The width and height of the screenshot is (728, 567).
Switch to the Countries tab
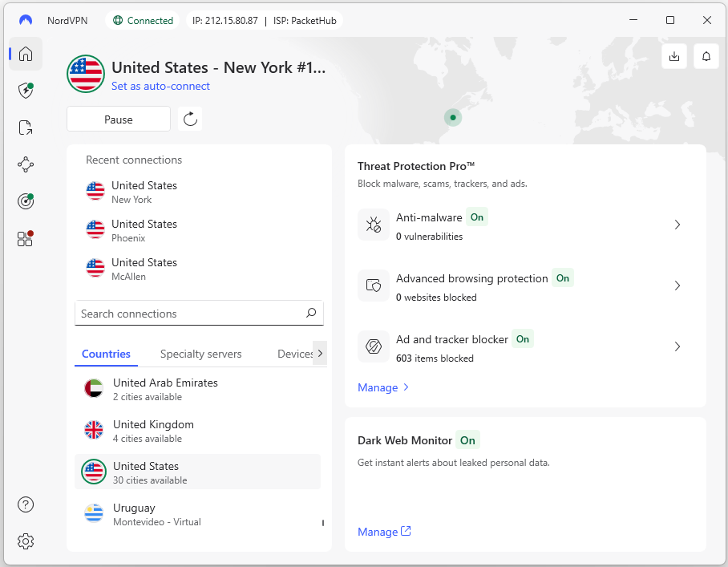(106, 354)
